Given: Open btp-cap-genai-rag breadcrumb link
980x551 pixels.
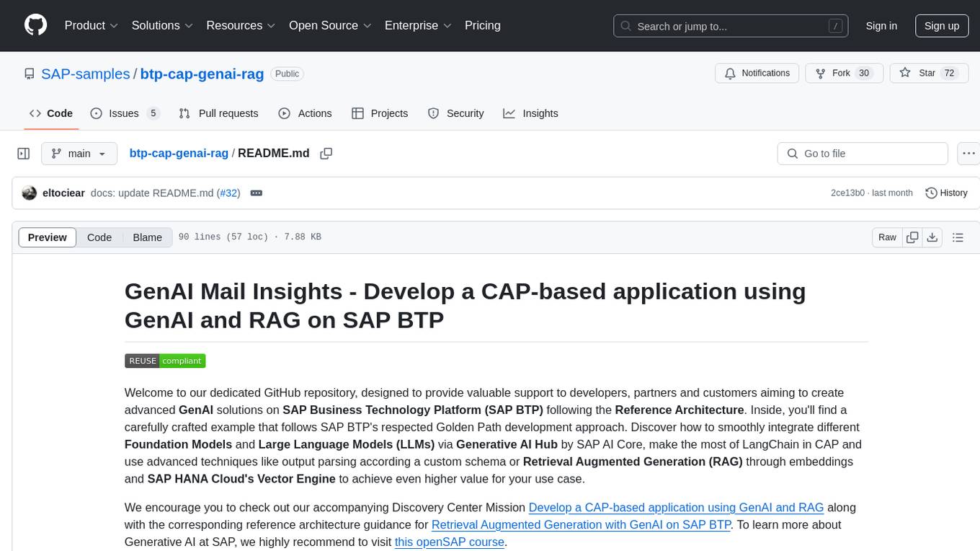Looking at the screenshot, I should coord(179,154).
